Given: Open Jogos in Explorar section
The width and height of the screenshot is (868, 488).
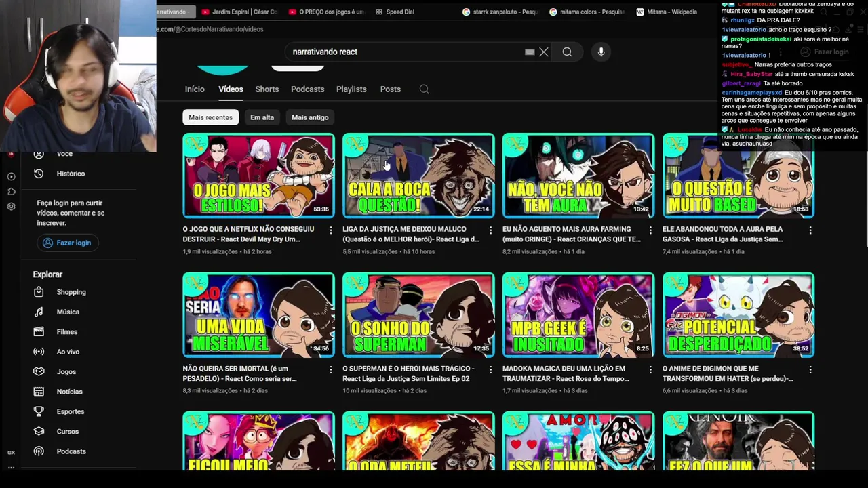Looking at the screenshot, I should [66, 371].
